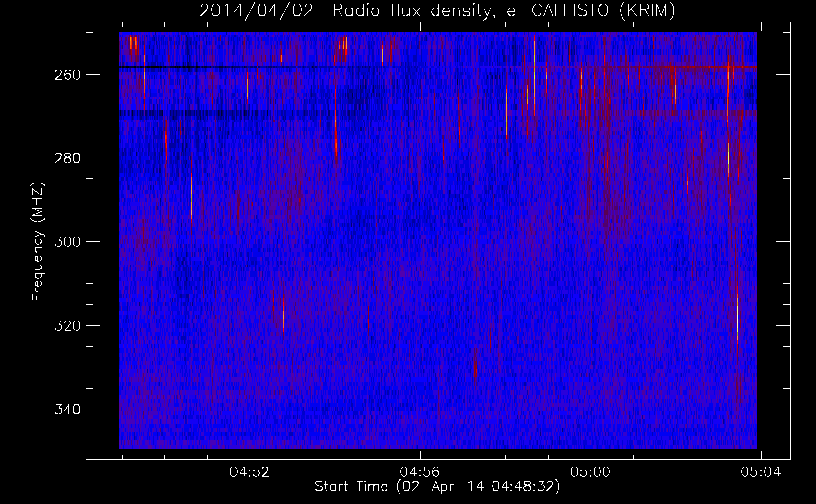Click the 260 frequency tick label

(68, 75)
